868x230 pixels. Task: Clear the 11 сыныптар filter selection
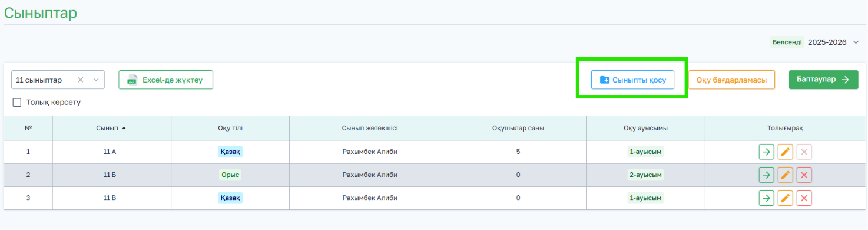click(x=81, y=80)
